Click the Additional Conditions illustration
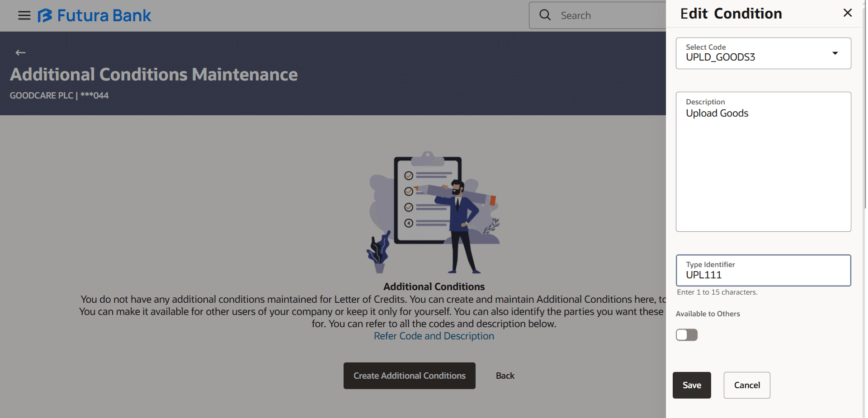868x418 pixels. (434, 213)
